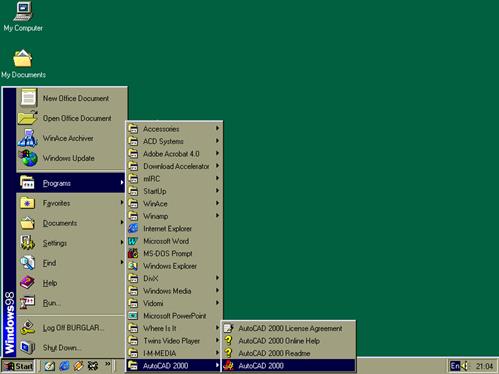Screen dimensions: 499x374
Task: Select the highlighted AutoCAD 2000 folder entry
Action: [174, 366]
